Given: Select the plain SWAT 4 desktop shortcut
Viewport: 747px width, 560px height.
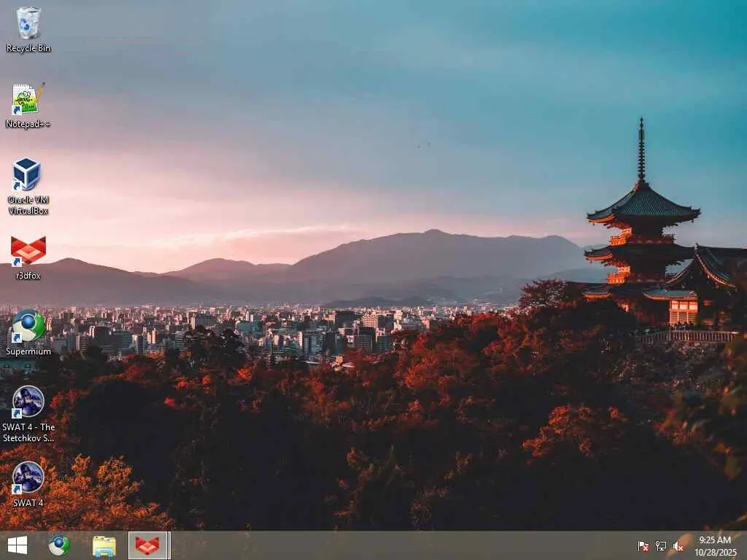Looking at the screenshot, I should click(x=28, y=484).
